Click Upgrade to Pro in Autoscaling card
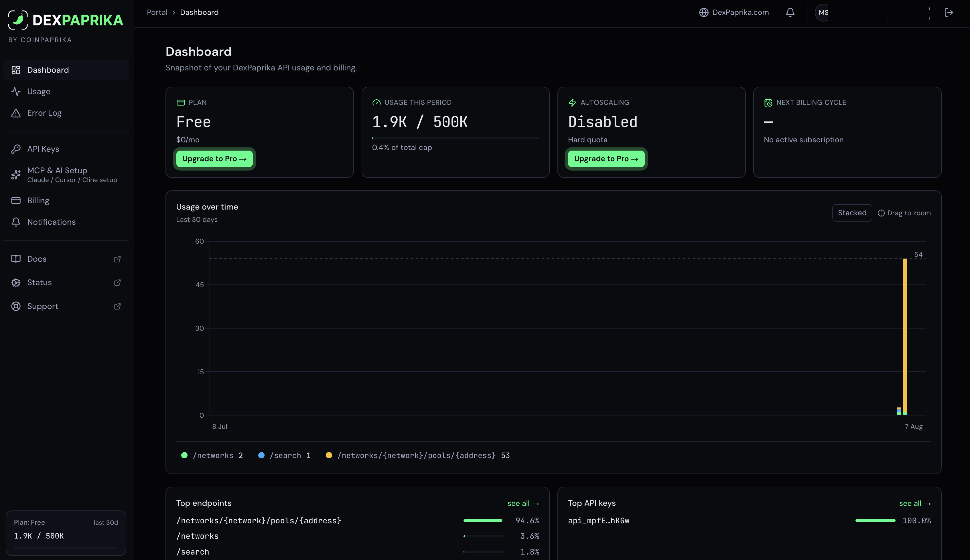 [x=606, y=159]
